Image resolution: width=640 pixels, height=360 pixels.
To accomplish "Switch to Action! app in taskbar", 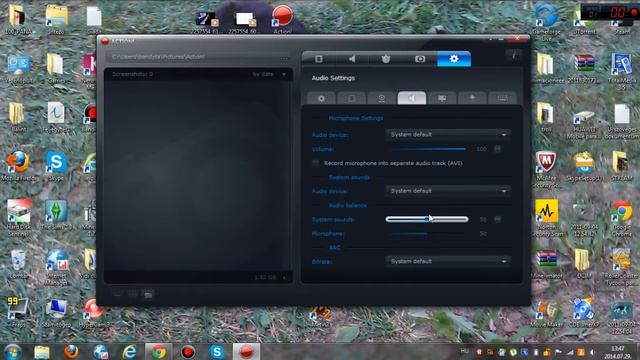I will click(246, 351).
